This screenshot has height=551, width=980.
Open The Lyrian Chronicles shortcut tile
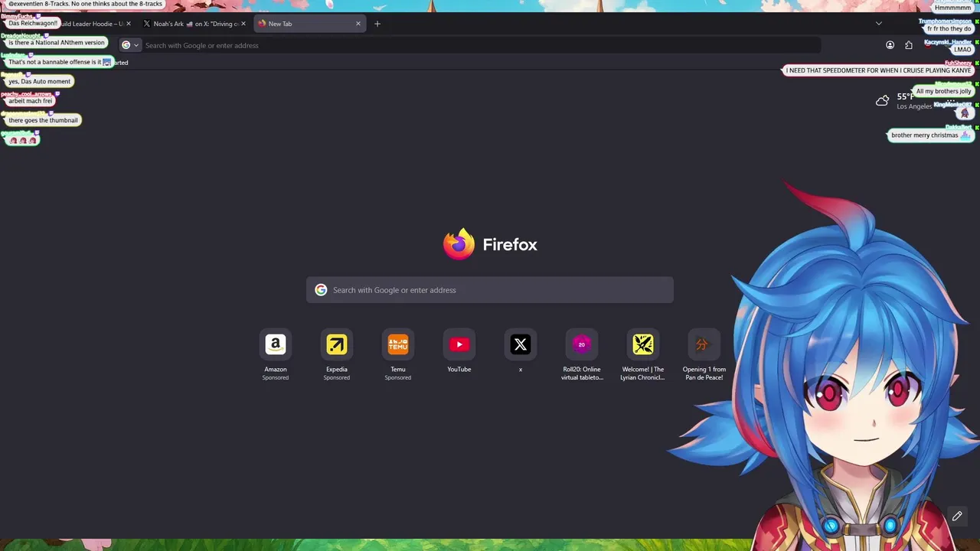[643, 345]
